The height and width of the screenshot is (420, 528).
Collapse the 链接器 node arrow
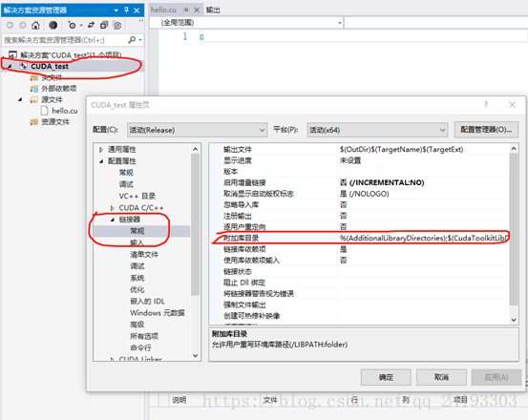113,220
